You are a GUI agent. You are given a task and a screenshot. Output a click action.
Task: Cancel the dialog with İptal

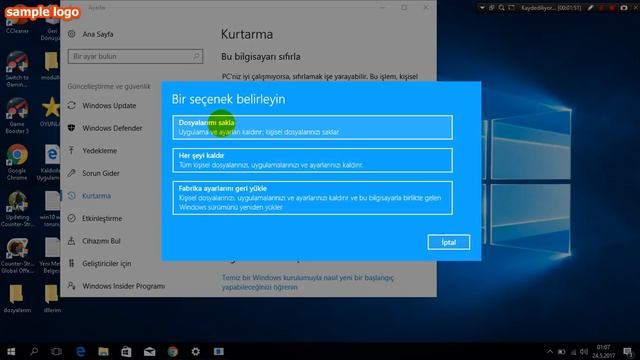point(449,242)
